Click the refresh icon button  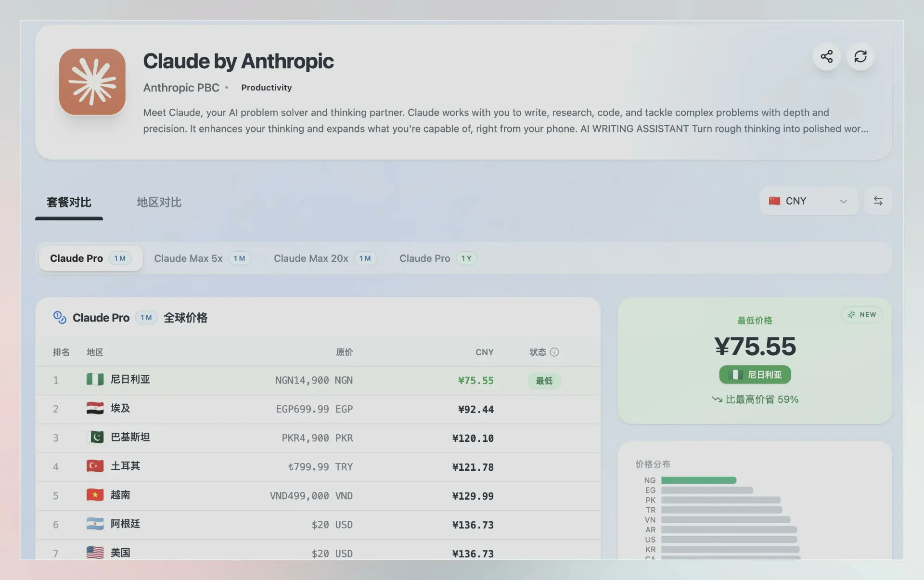point(860,56)
